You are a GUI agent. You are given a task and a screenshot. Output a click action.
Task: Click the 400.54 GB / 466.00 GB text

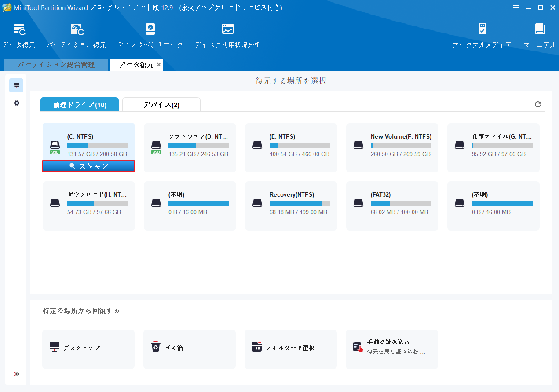[x=300, y=154]
